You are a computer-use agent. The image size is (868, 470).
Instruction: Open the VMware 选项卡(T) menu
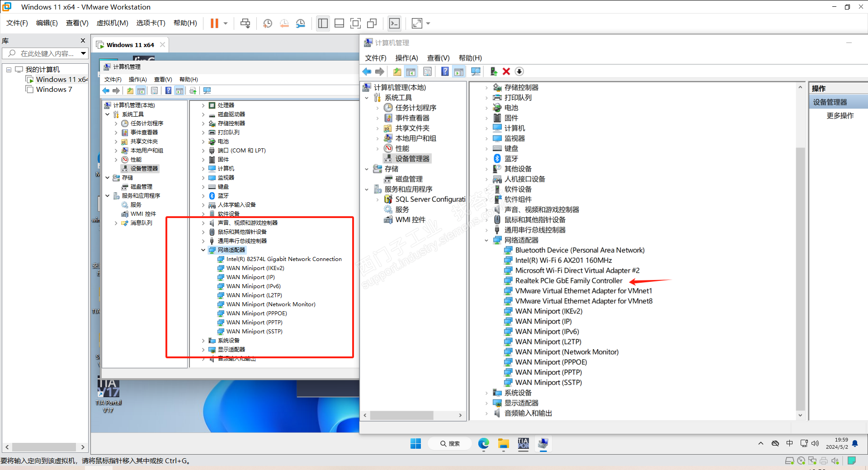pyautogui.click(x=151, y=23)
